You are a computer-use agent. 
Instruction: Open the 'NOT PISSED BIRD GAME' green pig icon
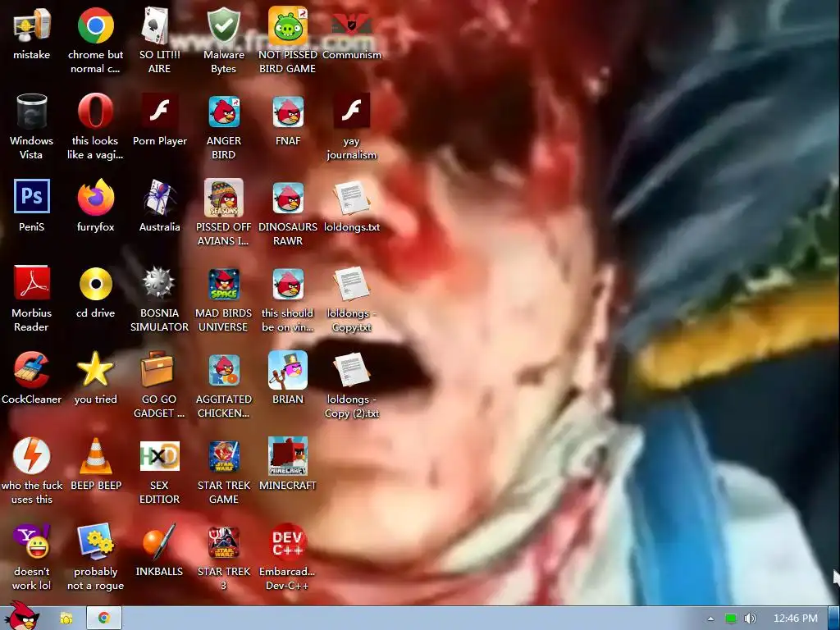(x=288, y=25)
